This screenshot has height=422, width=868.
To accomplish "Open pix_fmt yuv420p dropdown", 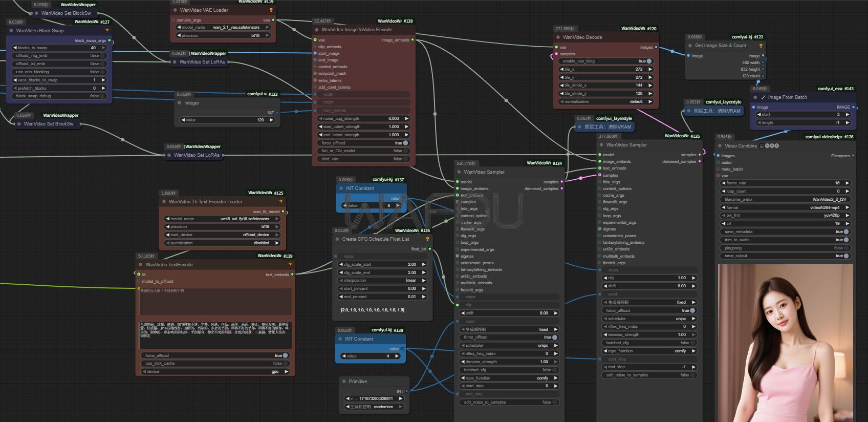I will tap(785, 216).
